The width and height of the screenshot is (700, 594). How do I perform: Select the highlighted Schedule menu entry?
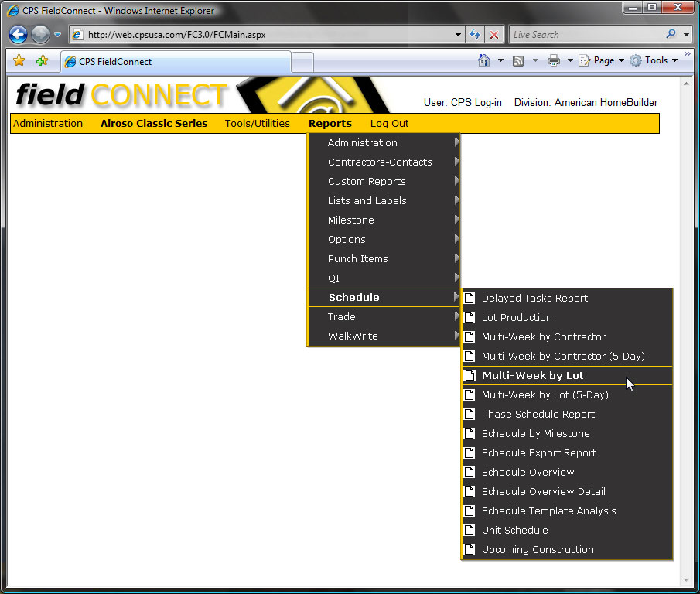[x=384, y=297]
